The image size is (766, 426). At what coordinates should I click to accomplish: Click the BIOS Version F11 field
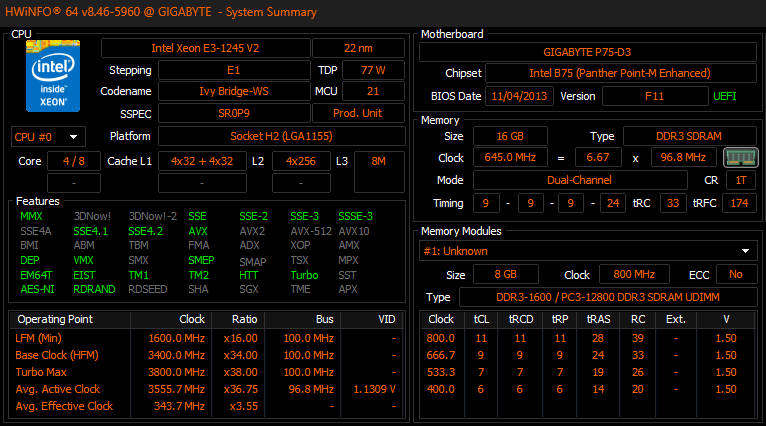click(x=655, y=96)
